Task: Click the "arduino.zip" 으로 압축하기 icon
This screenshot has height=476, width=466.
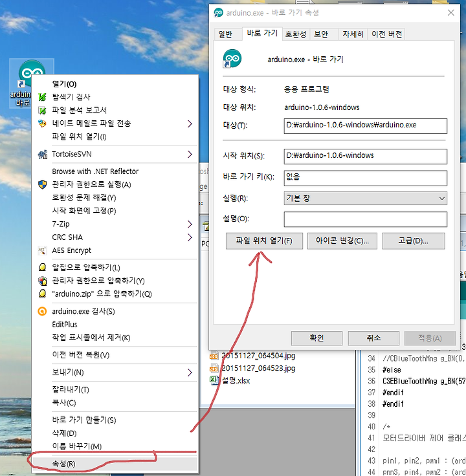Action: click(x=42, y=294)
